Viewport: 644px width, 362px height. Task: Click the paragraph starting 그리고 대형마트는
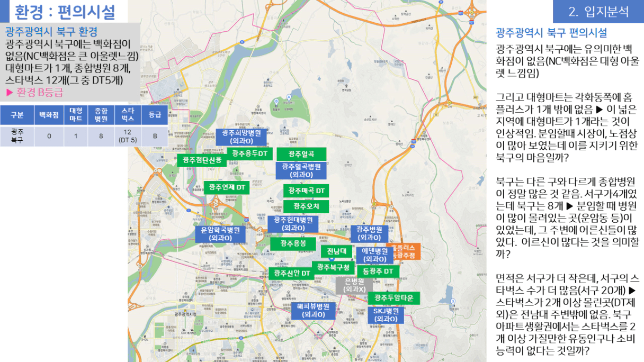tap(567, 127)
